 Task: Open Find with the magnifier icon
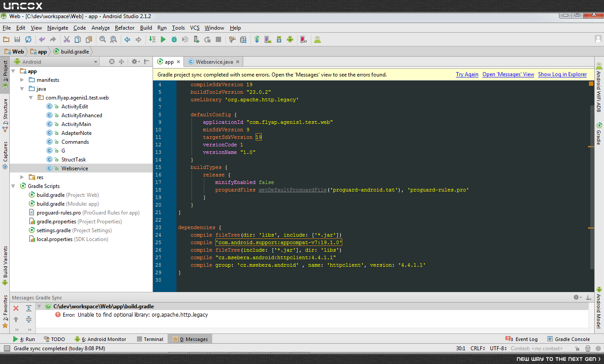pos(103,39)
